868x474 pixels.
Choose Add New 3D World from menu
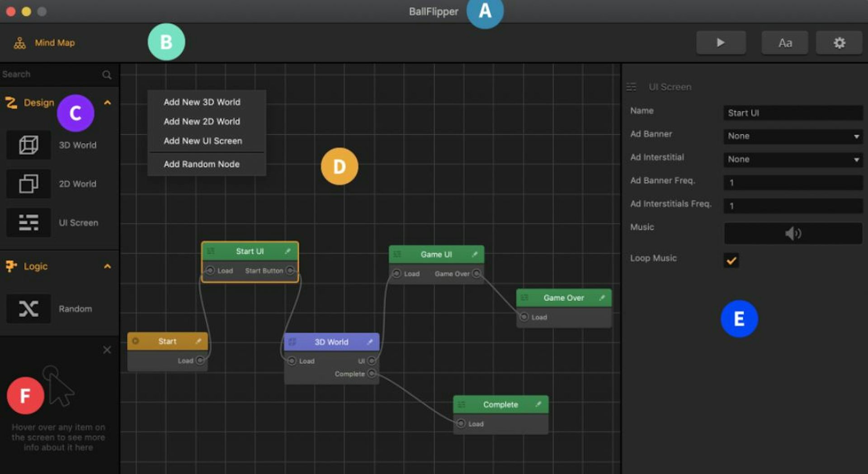click(202, 102)
